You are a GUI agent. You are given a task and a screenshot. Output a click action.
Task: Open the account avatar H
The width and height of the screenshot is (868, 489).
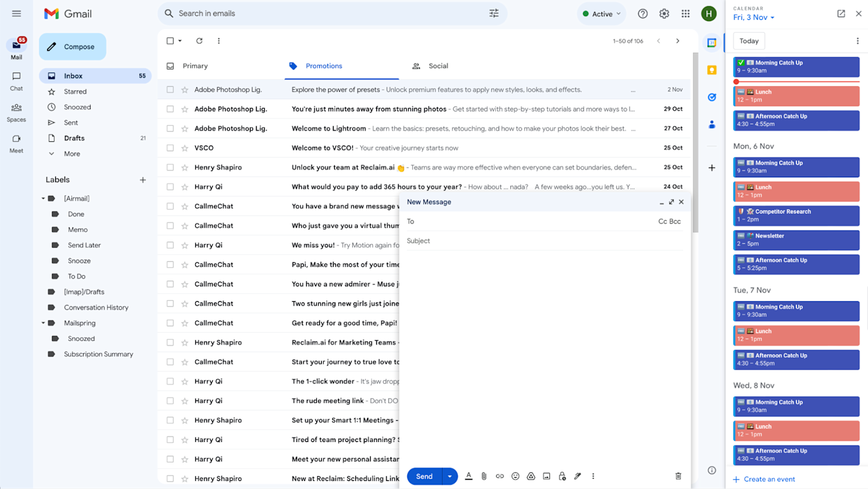(x=709, y=14)
